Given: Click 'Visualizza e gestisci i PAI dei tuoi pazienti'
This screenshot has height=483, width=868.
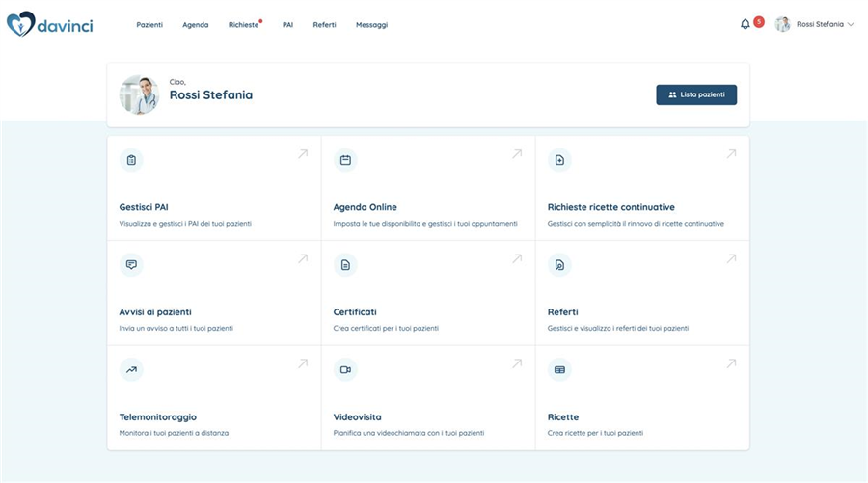Looking at the screenshot, I should tap(185, 224).
